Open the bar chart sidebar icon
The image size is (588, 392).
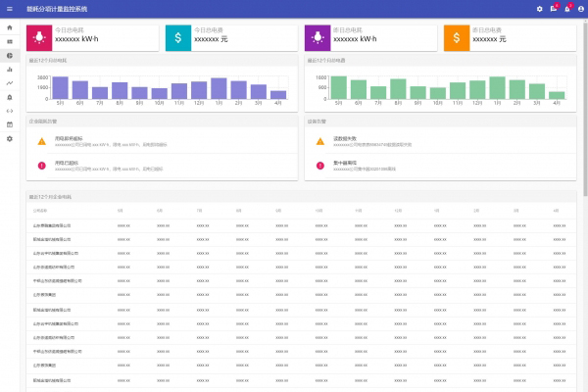pyautogui.click(x=10, y=70)
